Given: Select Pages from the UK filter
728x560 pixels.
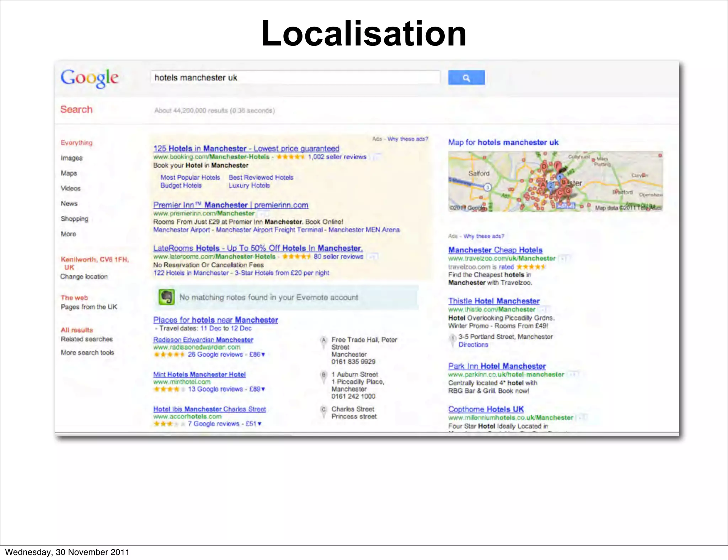Looking at the screenshot, I should 89,307.
